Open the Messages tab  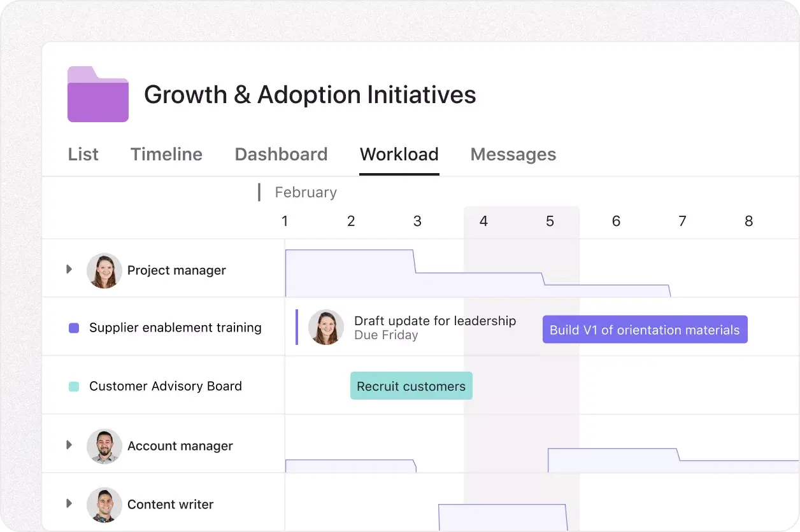(513, 154)
